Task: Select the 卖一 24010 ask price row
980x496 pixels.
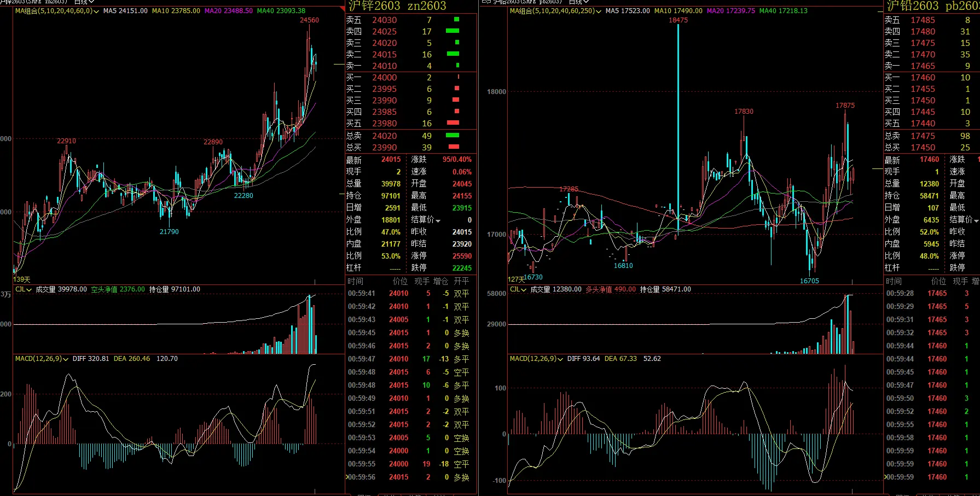Action: pyautogui.click(x=403, y=66)
